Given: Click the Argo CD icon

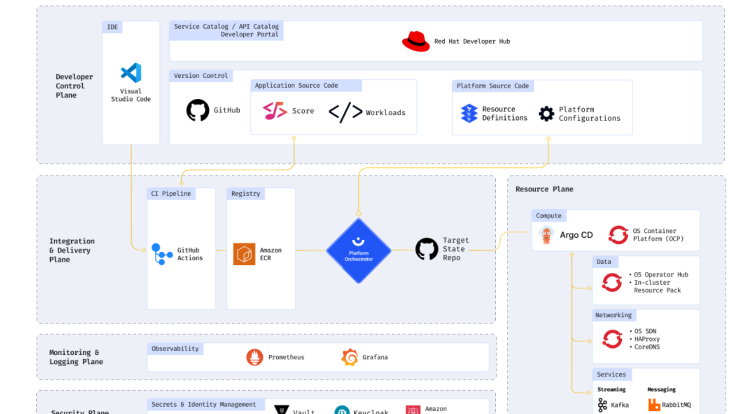Looking at the screenshot, I should 546,235.
